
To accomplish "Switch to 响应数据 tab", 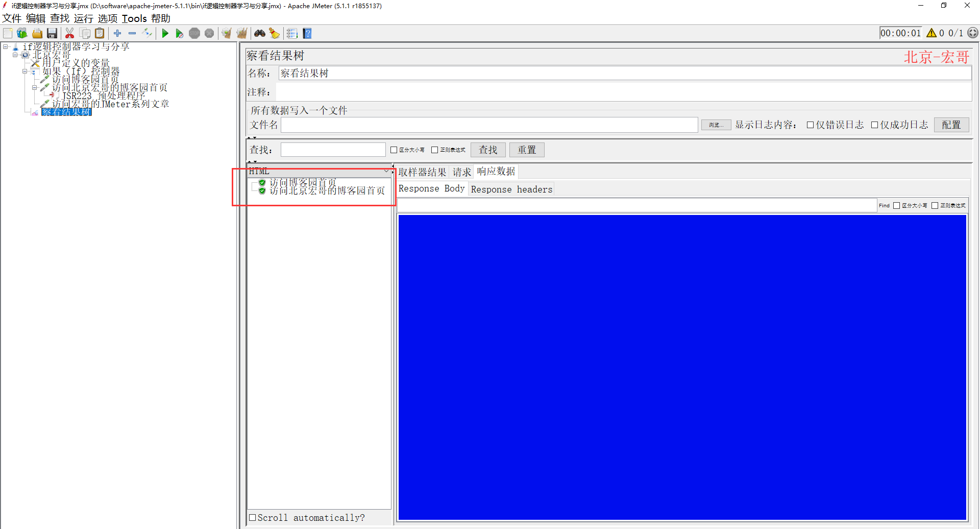I will (x=496, y=171).
